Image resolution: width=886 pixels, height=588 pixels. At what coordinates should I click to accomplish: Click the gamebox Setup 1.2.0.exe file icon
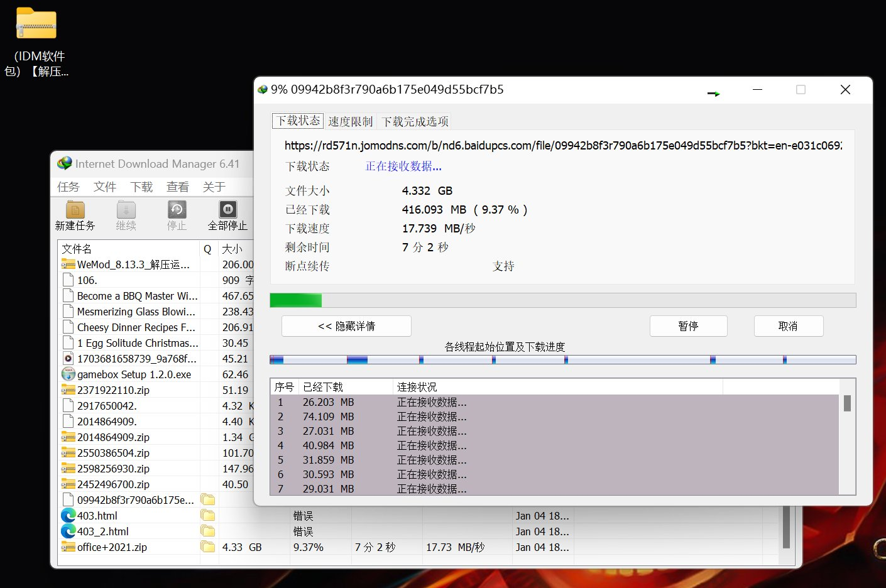68,374
